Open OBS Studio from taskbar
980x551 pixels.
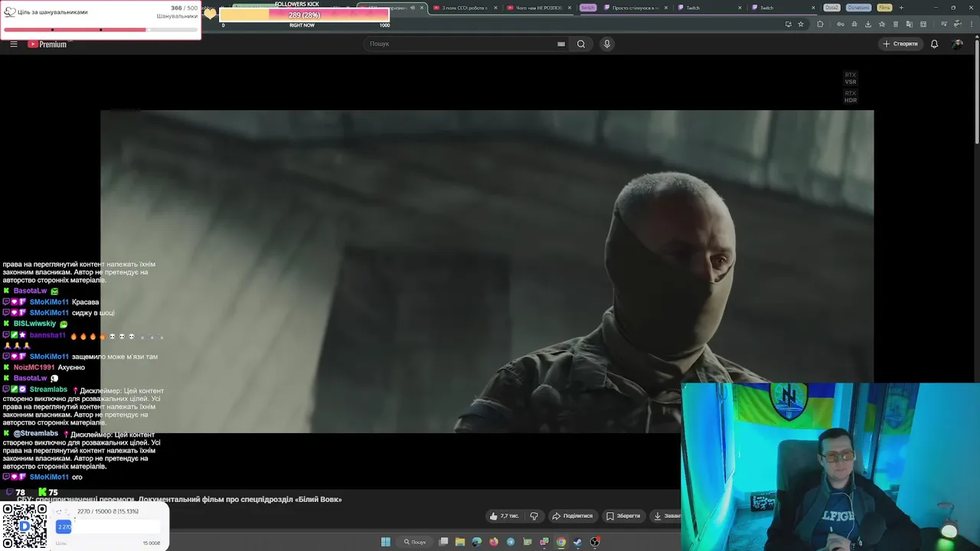coord(595,542)
